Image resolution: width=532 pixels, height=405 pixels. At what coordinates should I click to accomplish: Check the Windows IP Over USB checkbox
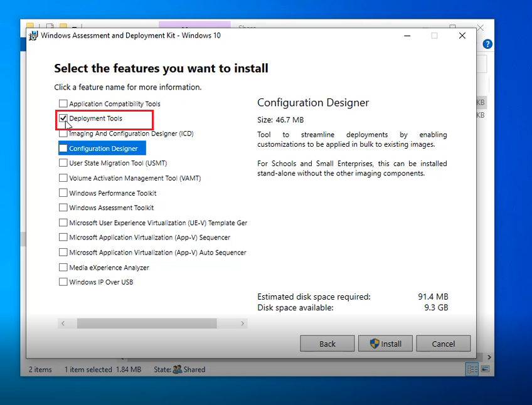point(63,282)
